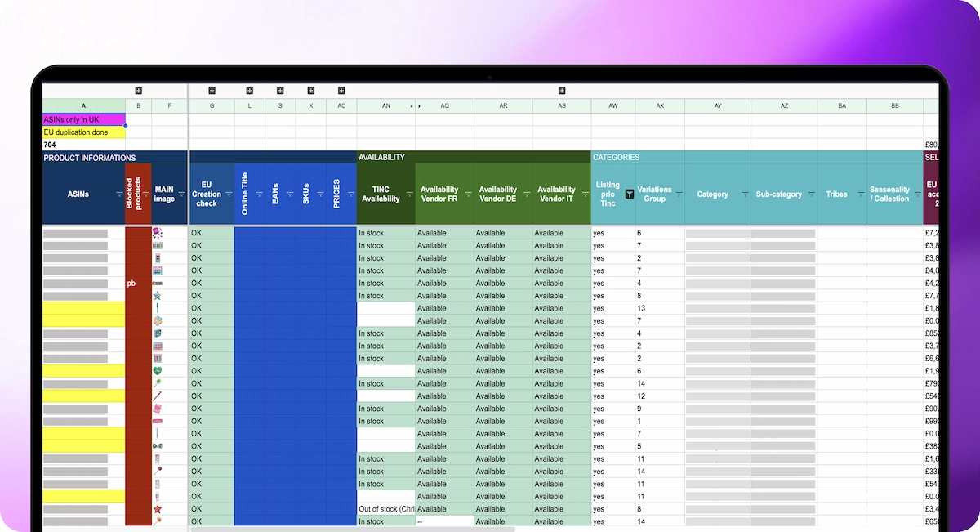Select the "Out of stock (Chri" cell
The image size is (980, 532).
385,509
